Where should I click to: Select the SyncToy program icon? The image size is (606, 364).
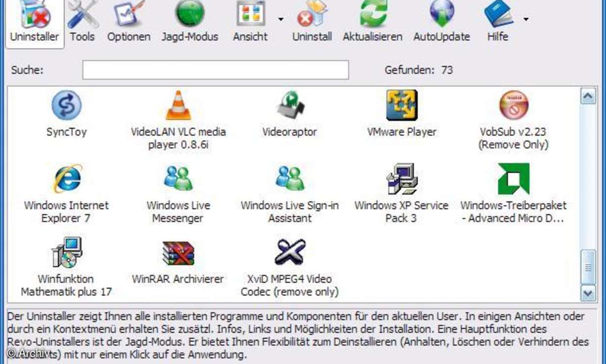67,105
